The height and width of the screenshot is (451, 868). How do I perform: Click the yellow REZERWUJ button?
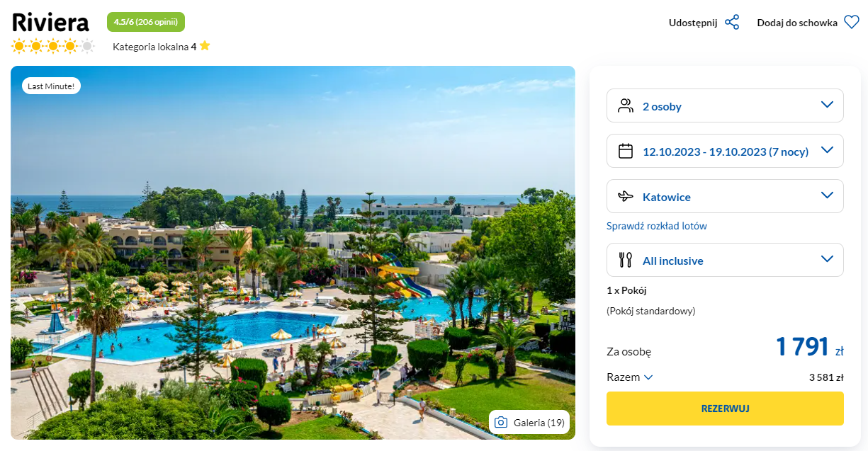coord(725,409)
